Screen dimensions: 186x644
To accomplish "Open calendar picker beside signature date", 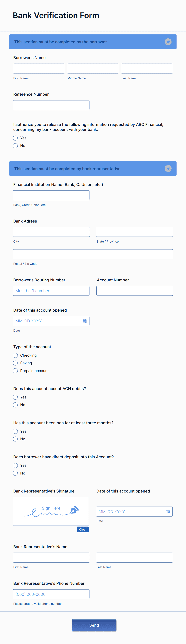I will pyautogui.click(x=168, y=512).
